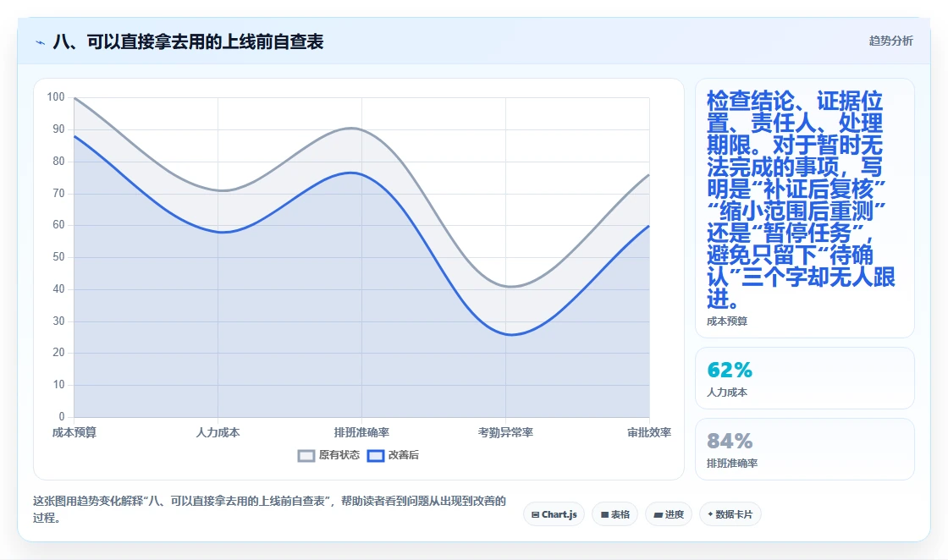Click the lightning icon beside the section title
The image size is (948, 560).
(x=41, y=42)
